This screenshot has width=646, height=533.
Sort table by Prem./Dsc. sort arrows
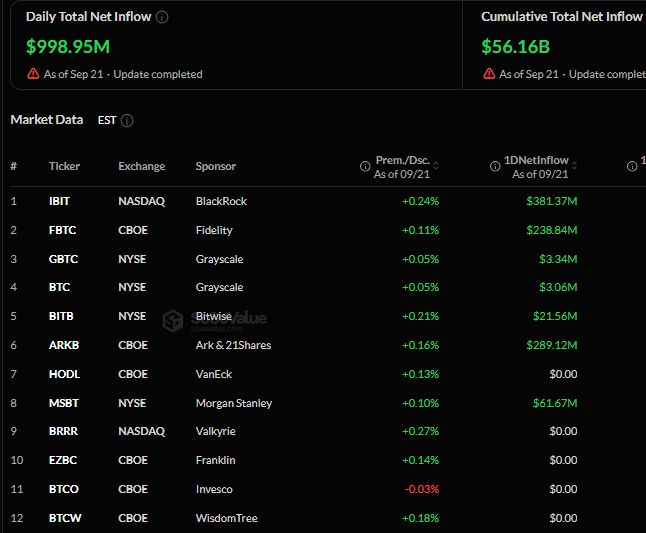pos(436,166)
